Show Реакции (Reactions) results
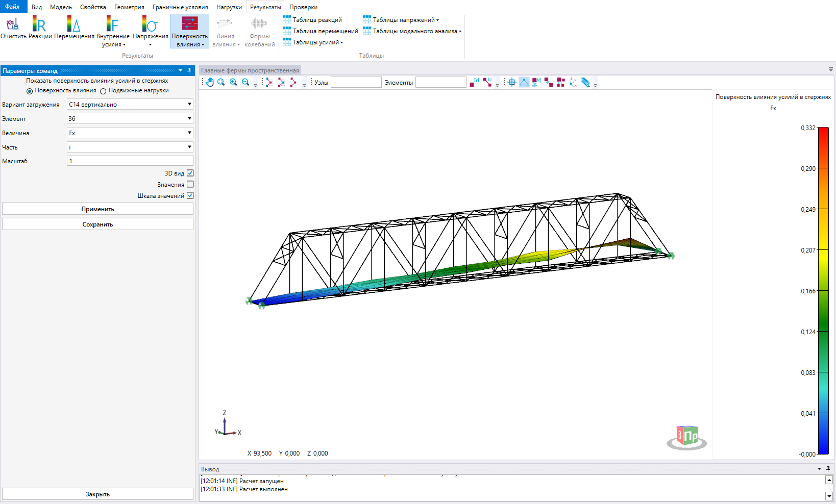The width and height of the screenshot is (836, 504). [40, 28]
